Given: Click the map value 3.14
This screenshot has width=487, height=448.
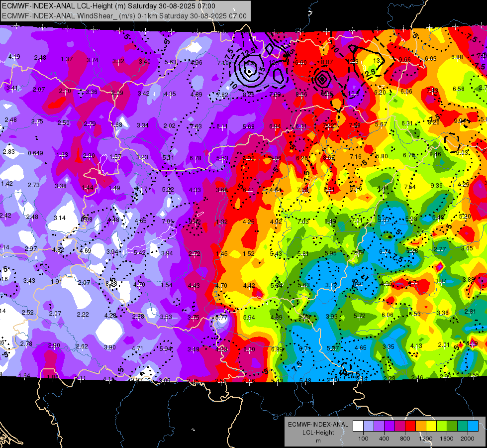Looking at the screenshot, I should click(60, 218).
